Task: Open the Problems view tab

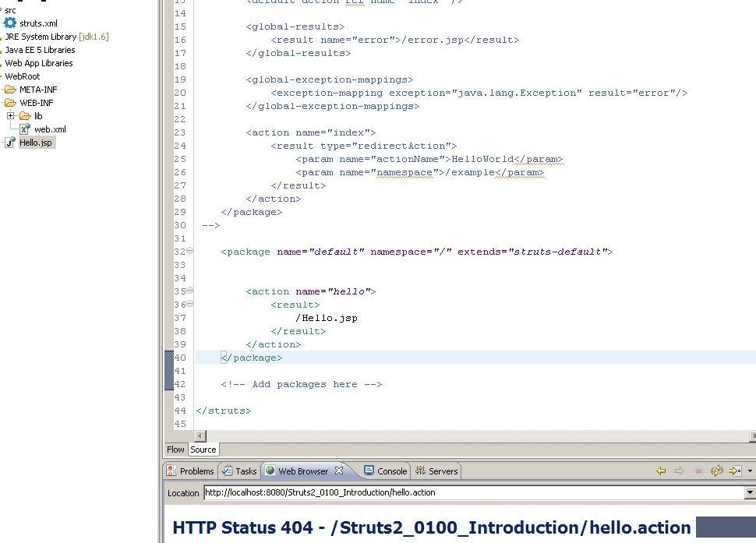Action: 190,471
